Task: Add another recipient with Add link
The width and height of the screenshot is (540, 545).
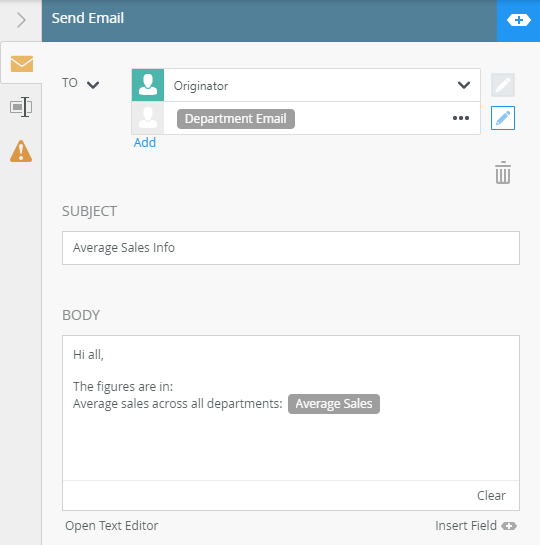Action: point(145,143)
